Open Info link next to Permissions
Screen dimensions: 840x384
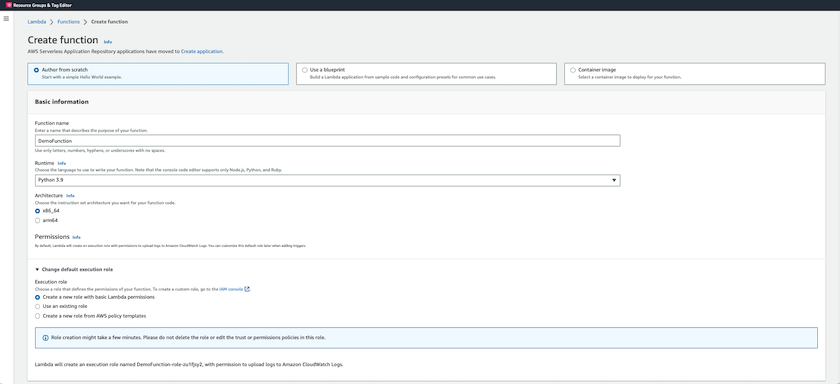(x=77, y=237)
